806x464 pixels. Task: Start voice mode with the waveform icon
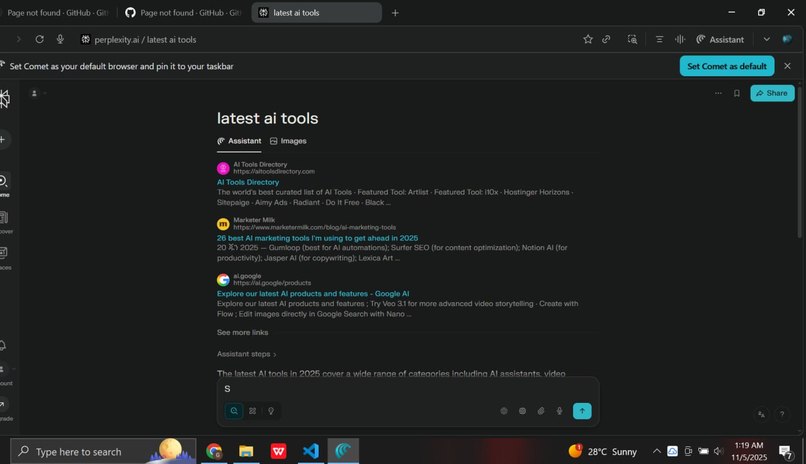pyautogui.click(x=680, y=39)
